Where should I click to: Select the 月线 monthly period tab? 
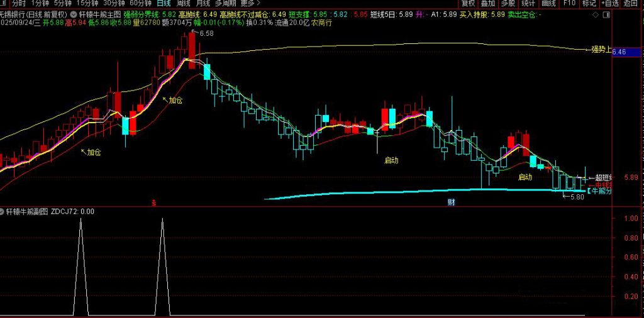pyautogui.click(x=203, y=3)
